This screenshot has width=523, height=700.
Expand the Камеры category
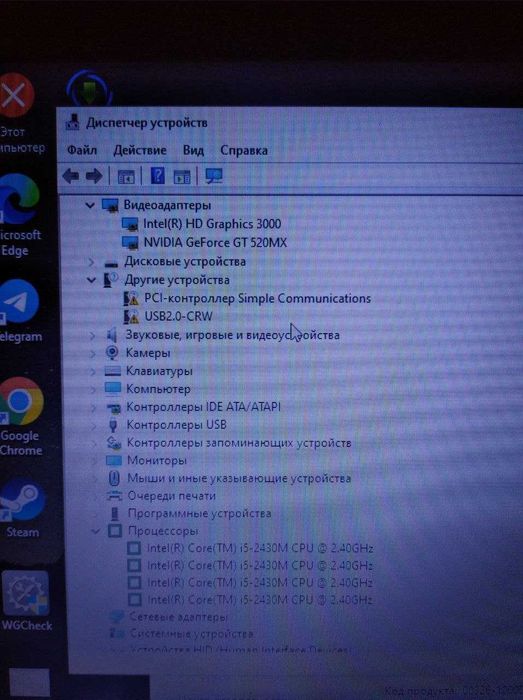(93, 353)
